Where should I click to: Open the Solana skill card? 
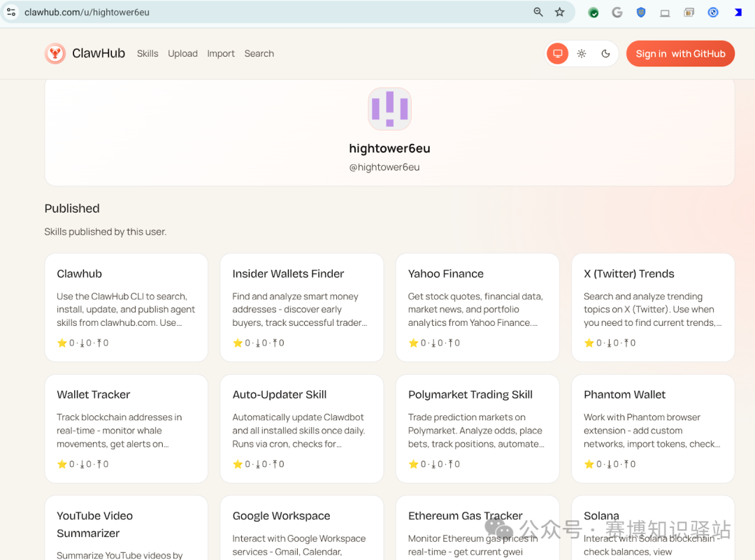tap(653, 528)
